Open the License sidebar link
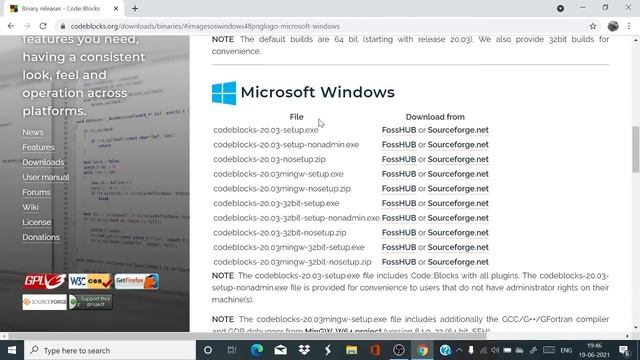The width and height of the screenshot is (640, 360). [x=37, y=222]
